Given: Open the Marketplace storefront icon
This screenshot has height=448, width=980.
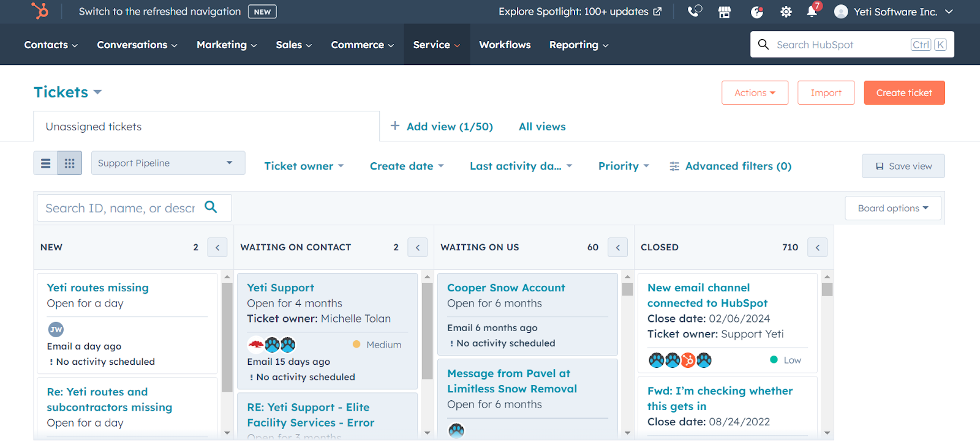Looking at the screenshot, I should 725,12.
